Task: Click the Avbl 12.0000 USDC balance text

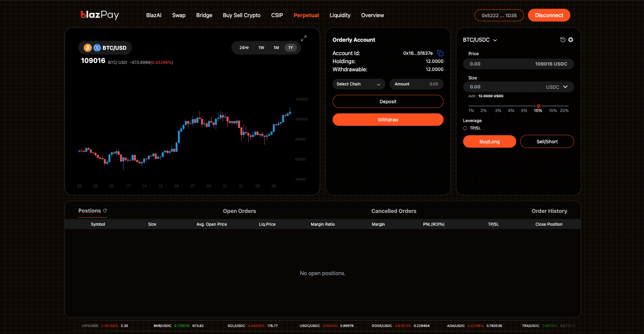Action: tap(486, 96)
